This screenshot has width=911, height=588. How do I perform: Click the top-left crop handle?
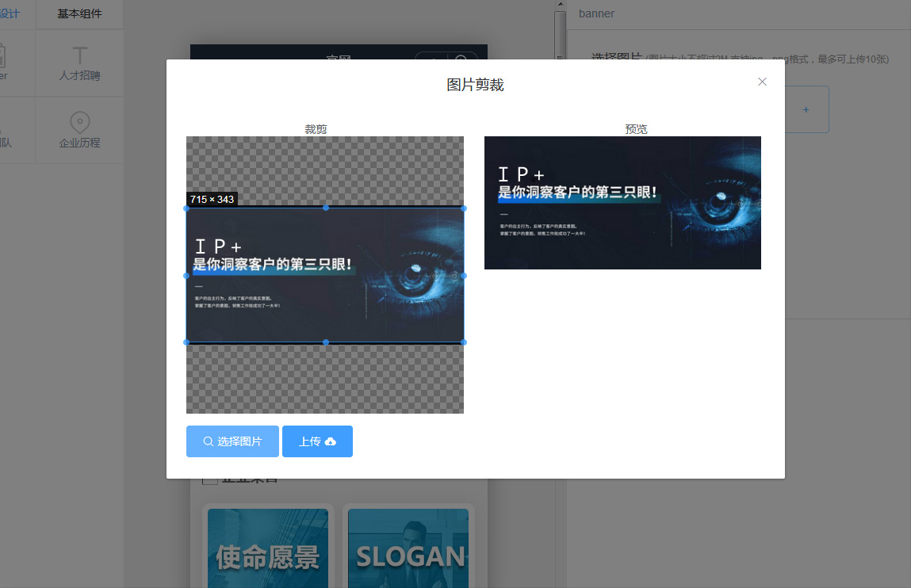186,208
